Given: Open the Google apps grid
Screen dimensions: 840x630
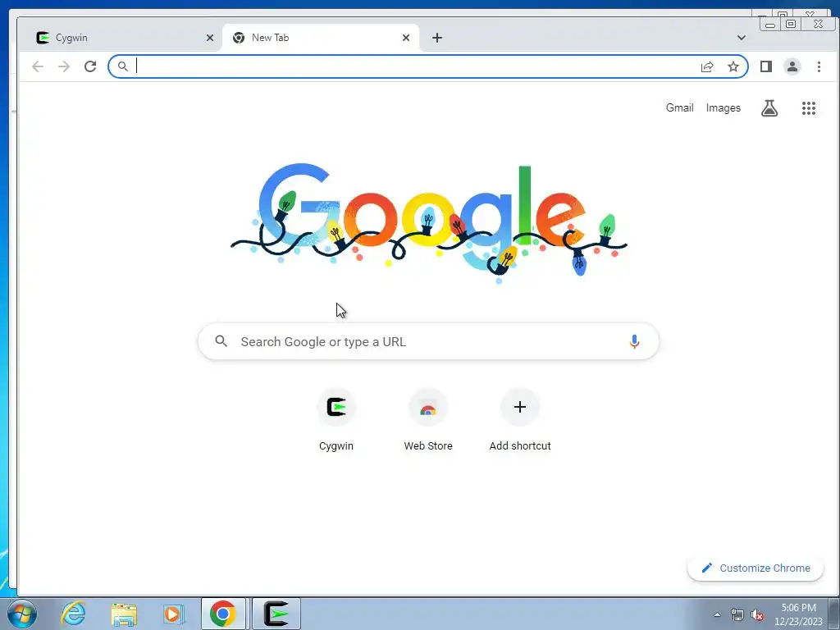Looking at the screenshot, I should [x=808, y=108].
